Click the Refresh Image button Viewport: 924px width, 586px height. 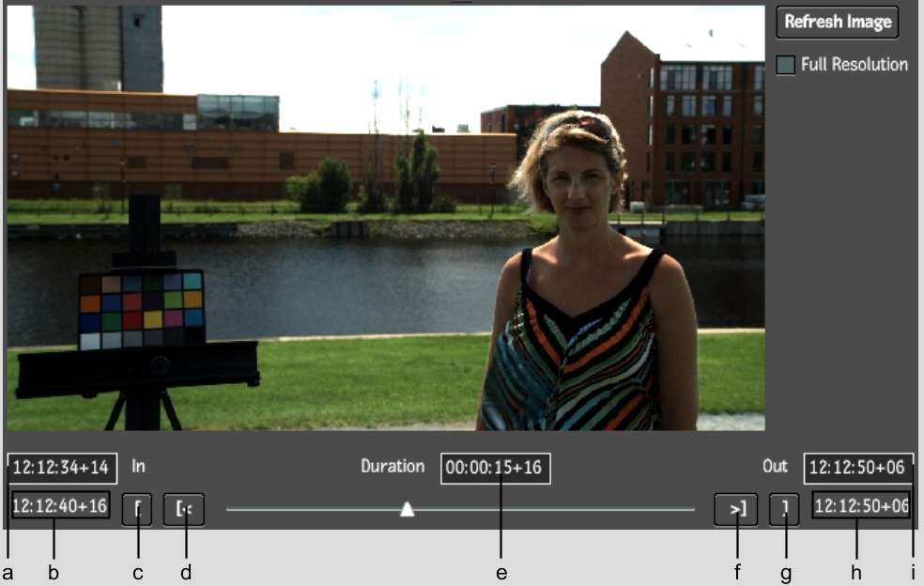837,22
